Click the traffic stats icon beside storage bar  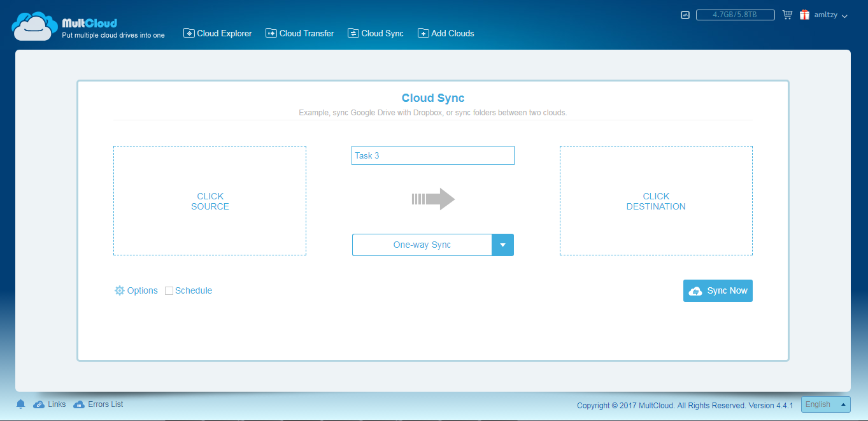click(685, 15)
